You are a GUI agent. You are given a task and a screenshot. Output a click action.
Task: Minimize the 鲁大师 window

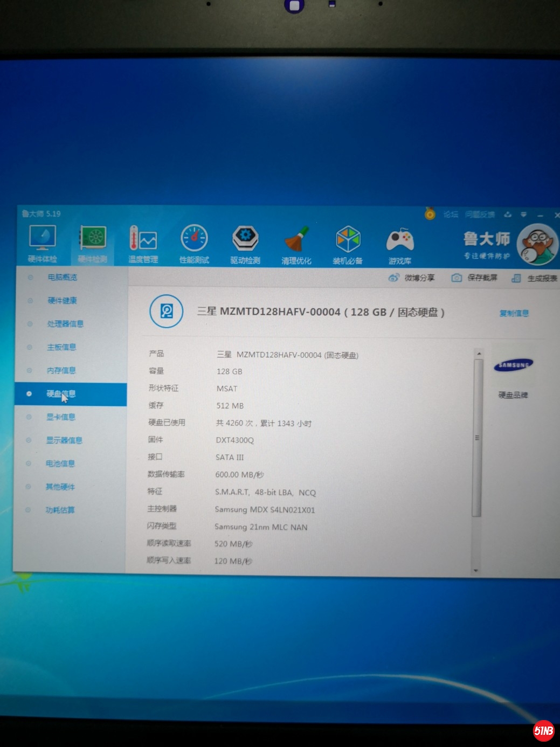pyautogui.click(x=541, y=215)
